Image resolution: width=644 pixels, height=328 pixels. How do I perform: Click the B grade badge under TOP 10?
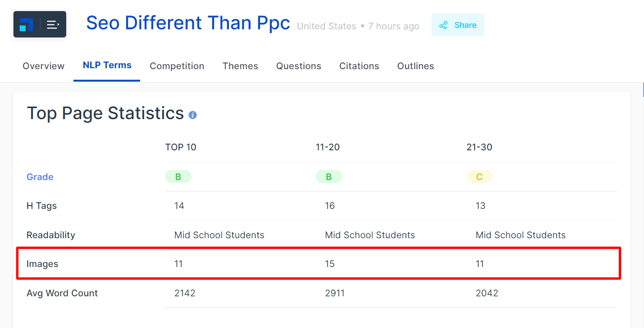pos(178,177)
